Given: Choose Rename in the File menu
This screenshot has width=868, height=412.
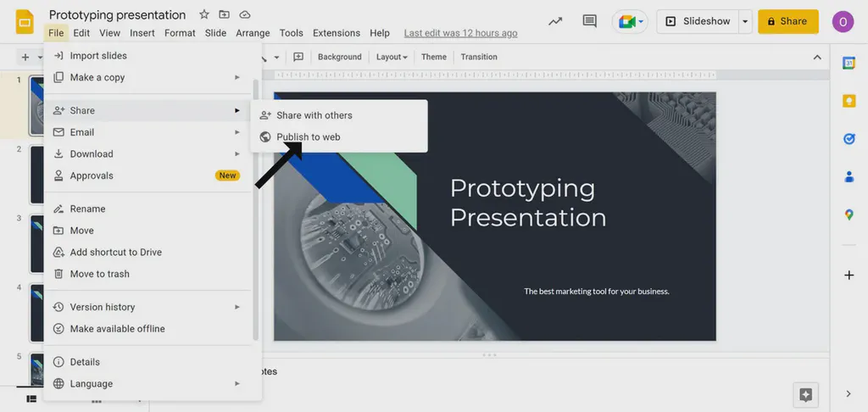Looking at the screenshot, I should tap(147, 209).
